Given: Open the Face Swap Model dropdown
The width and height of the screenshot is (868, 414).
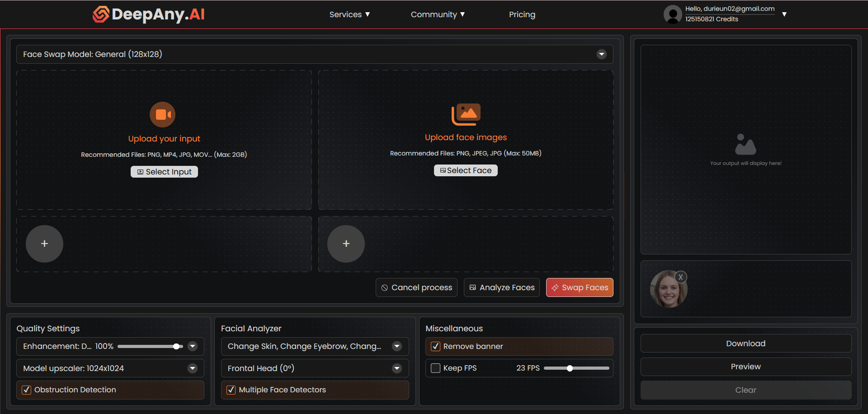Looking at the screenshot, I should click(x=315, y=54).
